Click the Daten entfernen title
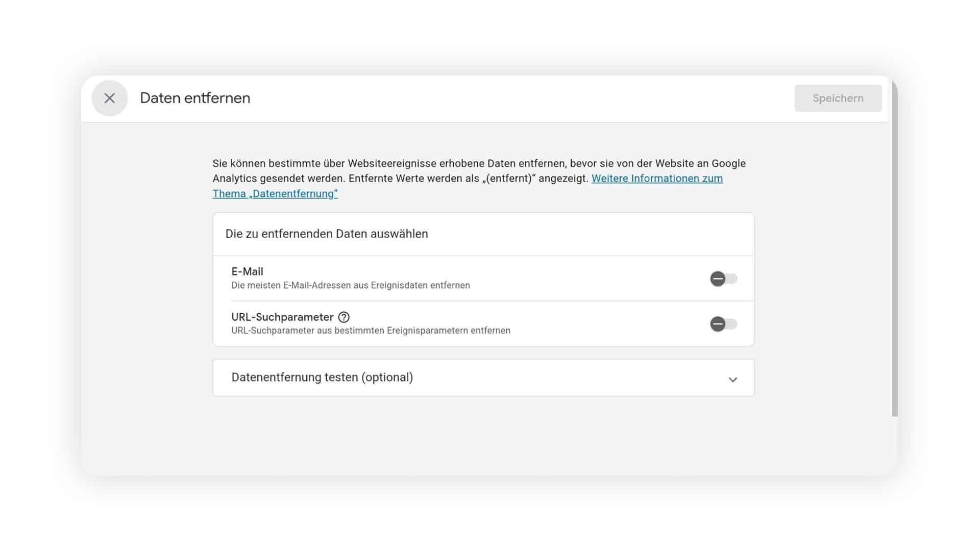 tap(195, 98)
